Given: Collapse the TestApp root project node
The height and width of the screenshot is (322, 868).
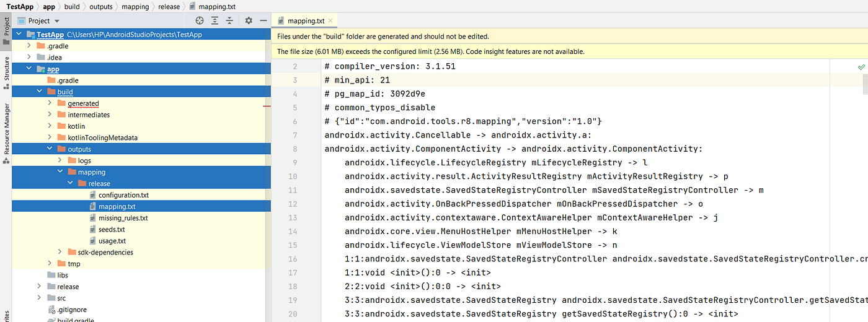Looking at the screenshot, I should coord(19,35).
